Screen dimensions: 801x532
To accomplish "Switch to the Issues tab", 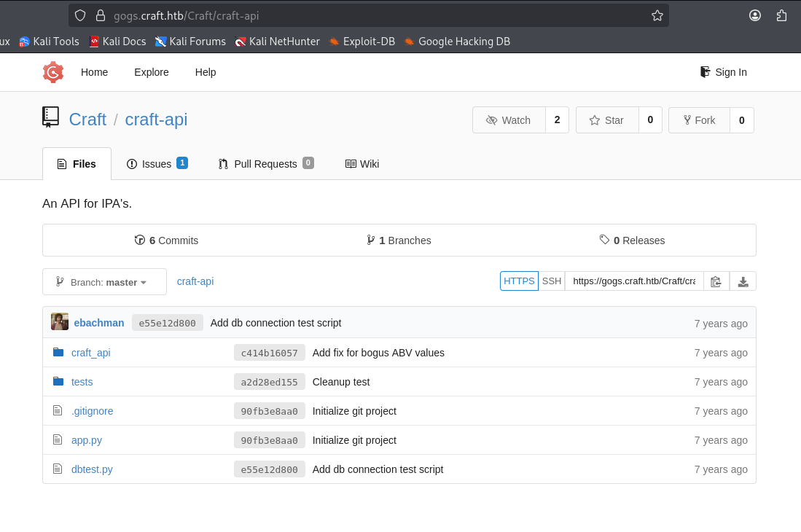I will (157, 164).
